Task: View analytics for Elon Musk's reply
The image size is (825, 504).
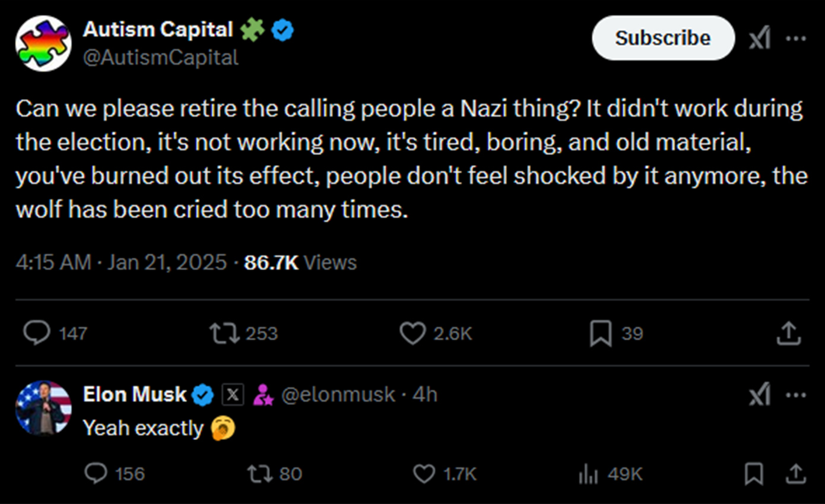Action: tap(587, 474)
